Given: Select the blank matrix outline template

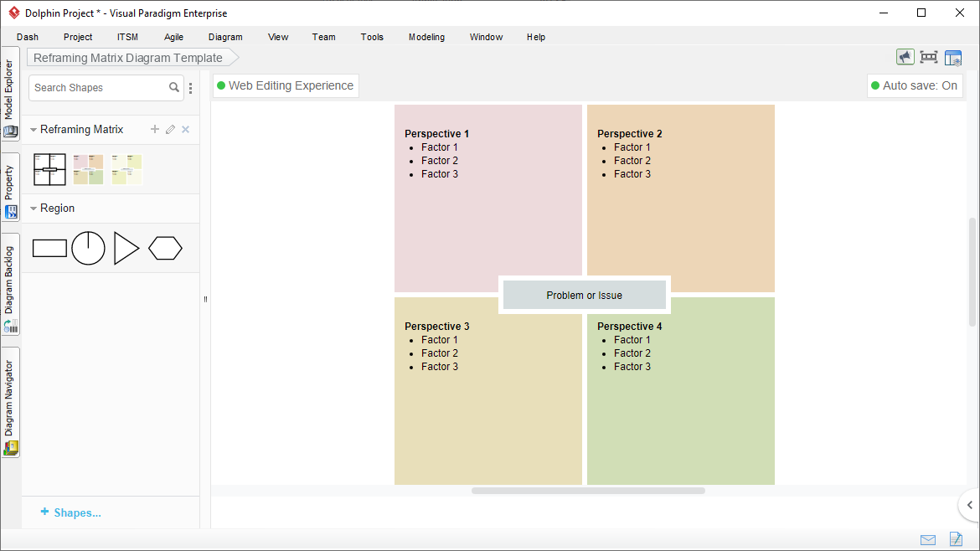Looking at the screenshot, I should coord(49,169).
